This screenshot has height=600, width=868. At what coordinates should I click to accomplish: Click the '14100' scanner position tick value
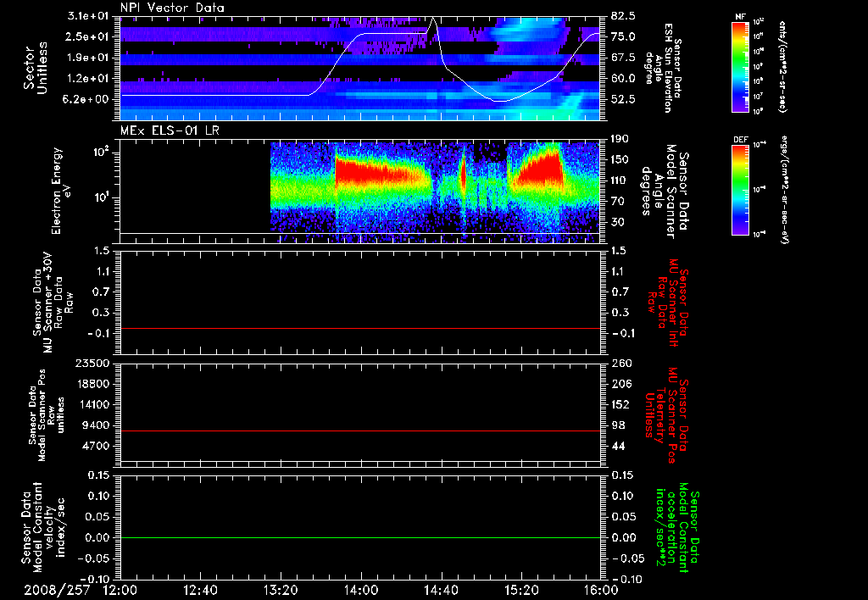point(93,404)
